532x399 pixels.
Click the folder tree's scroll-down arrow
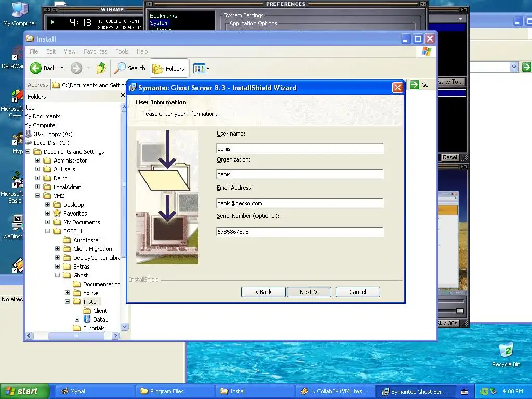[124, 327]
